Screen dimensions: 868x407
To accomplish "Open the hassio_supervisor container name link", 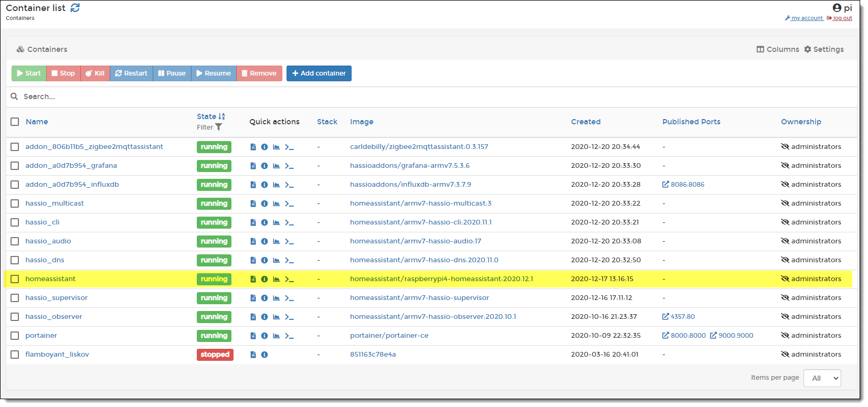I will [57, 298].
